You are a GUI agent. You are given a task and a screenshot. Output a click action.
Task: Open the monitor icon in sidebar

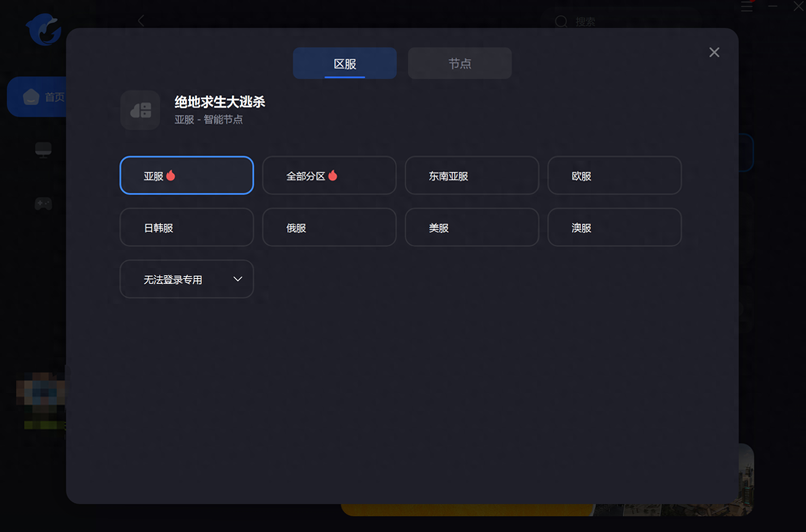pyautogui.click(x=43, y=150)
